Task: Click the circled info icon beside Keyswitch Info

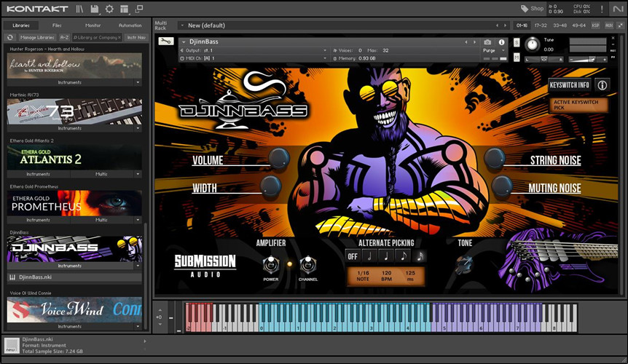Action: (602, 84)
